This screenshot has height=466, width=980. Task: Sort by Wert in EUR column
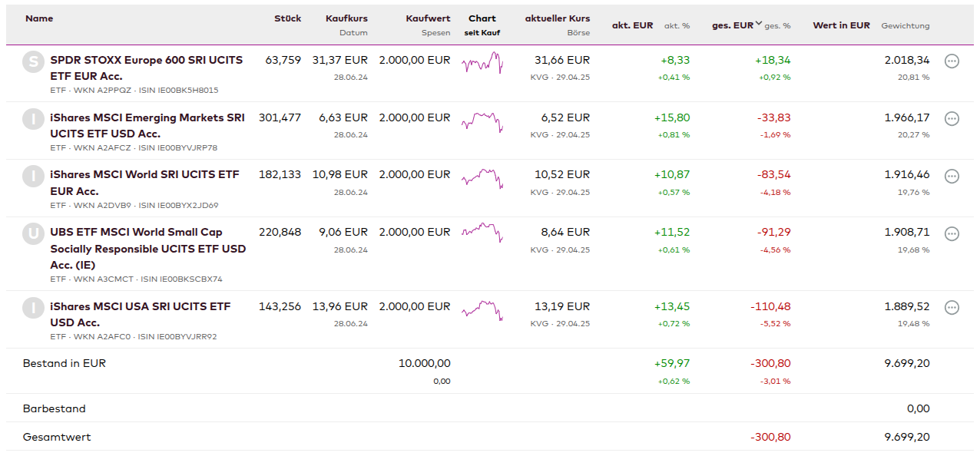point(841,25)
